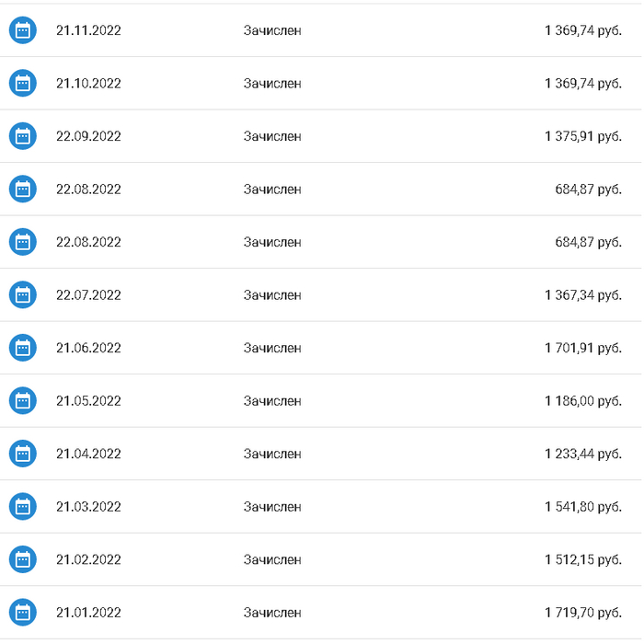The height and width of the screenshot is (644, 644).
Task: Click calendar icon for 21.10.2022 payment
Action: tap(23, 84)
